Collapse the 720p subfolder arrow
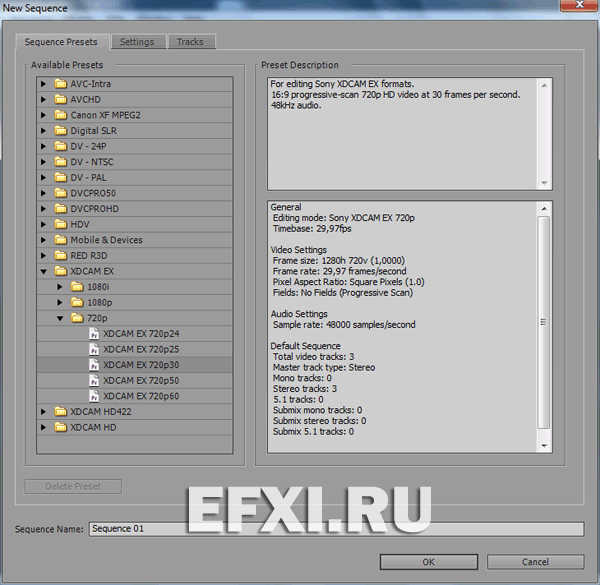 pyautogui.click(x=60, y=318)
